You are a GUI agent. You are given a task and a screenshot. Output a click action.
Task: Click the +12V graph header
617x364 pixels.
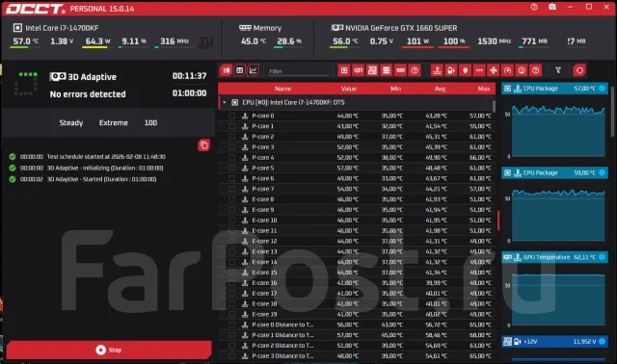[x=554, y=341]
